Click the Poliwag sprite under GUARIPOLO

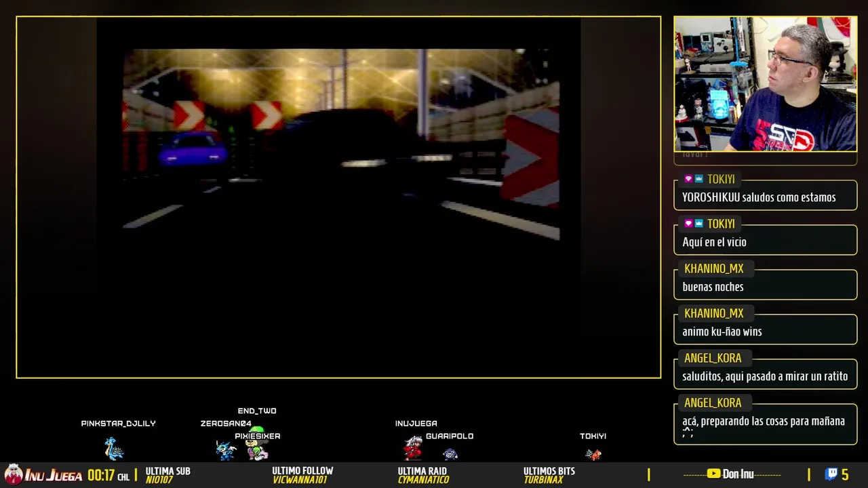point(450,453)
